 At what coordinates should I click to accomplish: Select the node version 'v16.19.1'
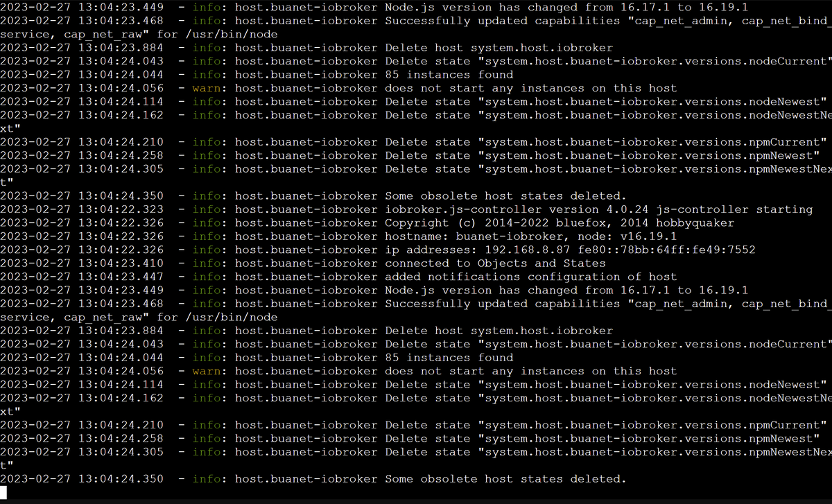coord(649,236)
